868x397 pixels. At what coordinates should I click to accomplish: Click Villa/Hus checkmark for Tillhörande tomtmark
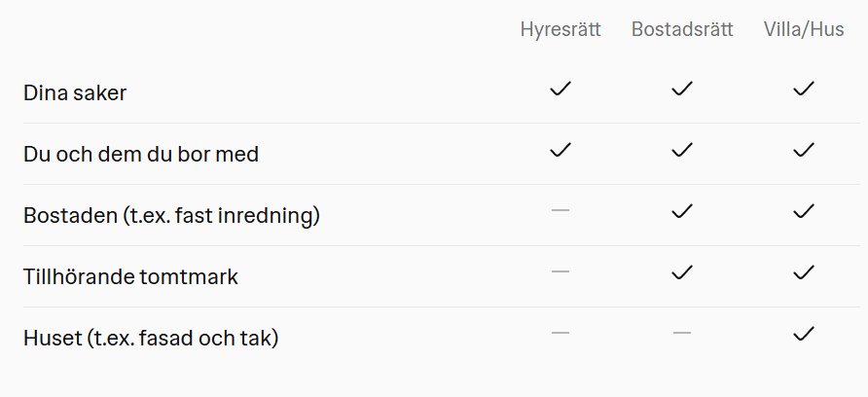tap(804, 273)
